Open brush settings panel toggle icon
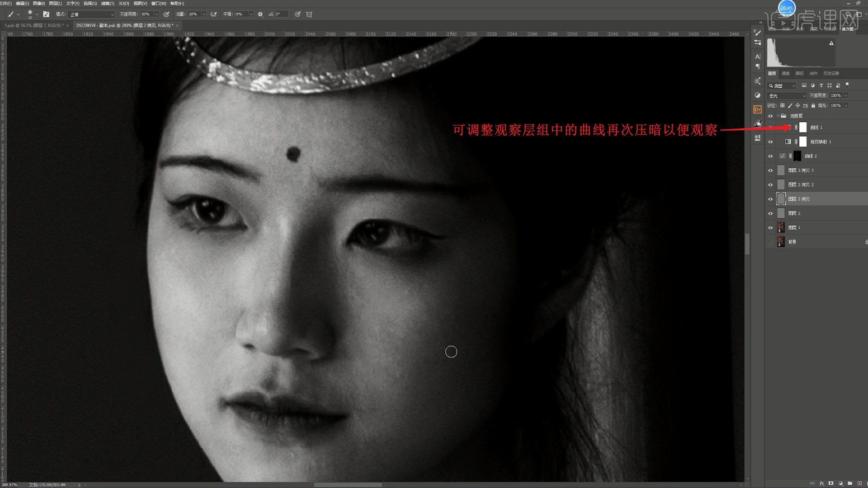Image resolution: width=868 pixels, height=488 pixels. point(46,14)
